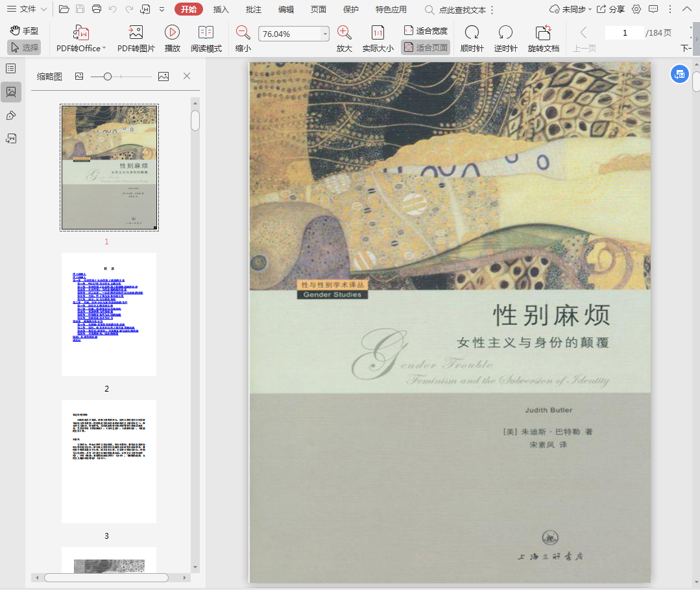Open the vertical three-dot more menu
Image resolution: width=700 pixels, height=590 pixels.
[x=670, y=9]
